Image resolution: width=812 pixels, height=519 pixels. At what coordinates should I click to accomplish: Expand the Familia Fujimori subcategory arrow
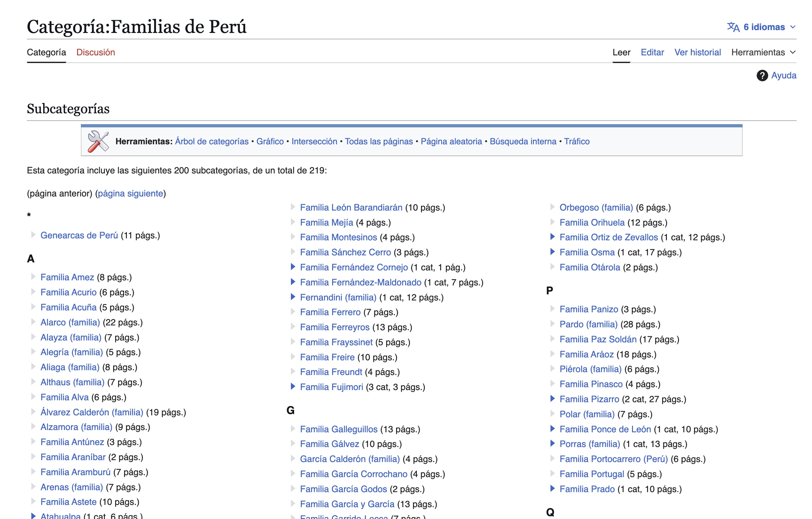293,387
